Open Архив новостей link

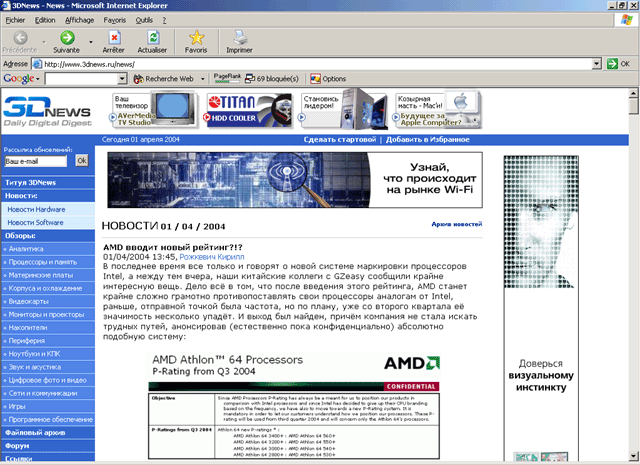pos(457,224)
